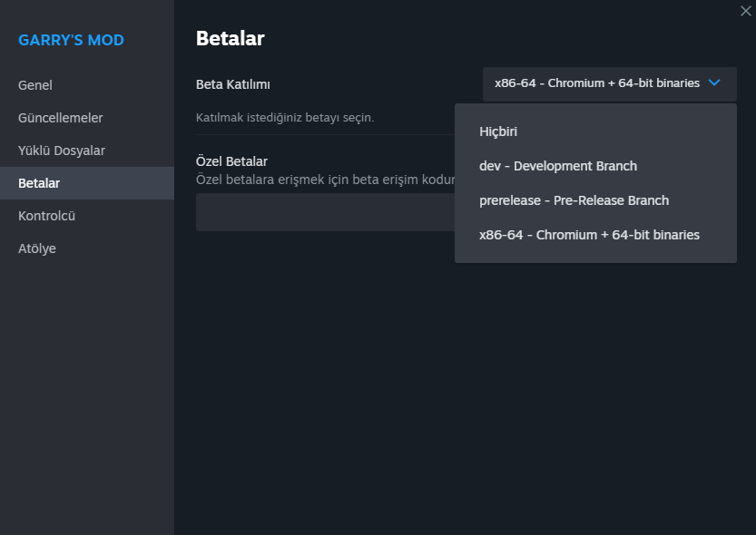Click the GARRY'S MOD title
The image size is (756, 535).
(x=71, y=41)
